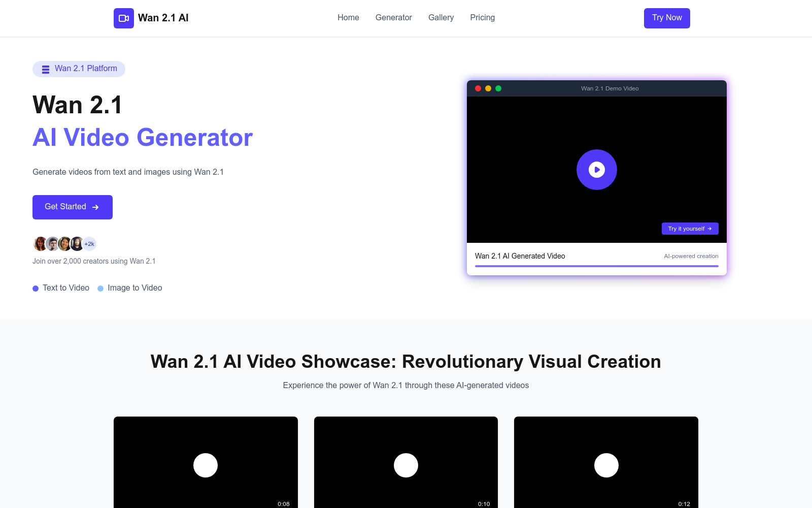812x508 pixels.
Task: Play the Wan 2.1 demo video
Action: pos(596,170)
